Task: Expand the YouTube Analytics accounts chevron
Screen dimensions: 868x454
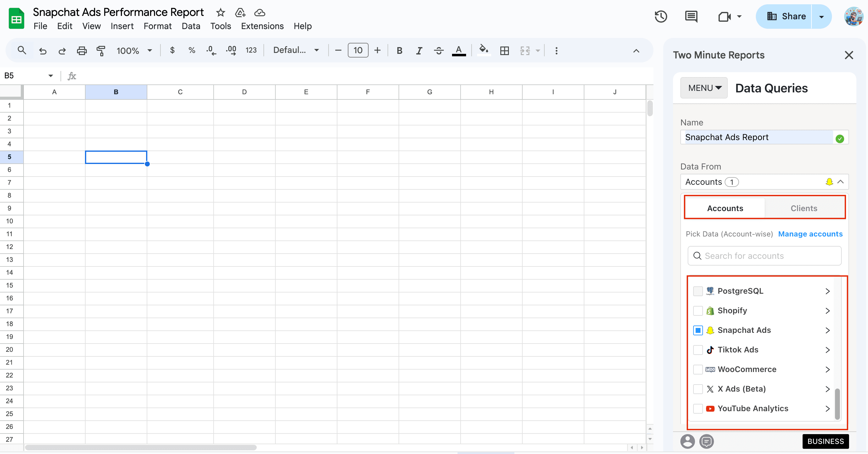Action: click(x=828, y=408)
